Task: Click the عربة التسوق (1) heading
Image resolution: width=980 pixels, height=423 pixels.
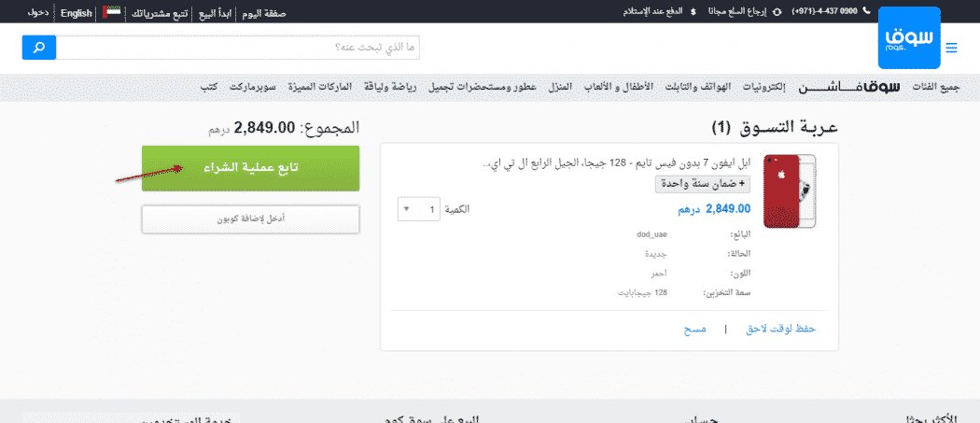Action: click(x=775, y=128)
